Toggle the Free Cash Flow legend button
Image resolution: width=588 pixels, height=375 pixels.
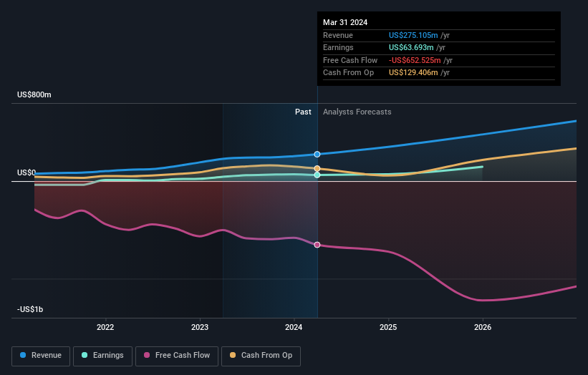click(177, 356)
